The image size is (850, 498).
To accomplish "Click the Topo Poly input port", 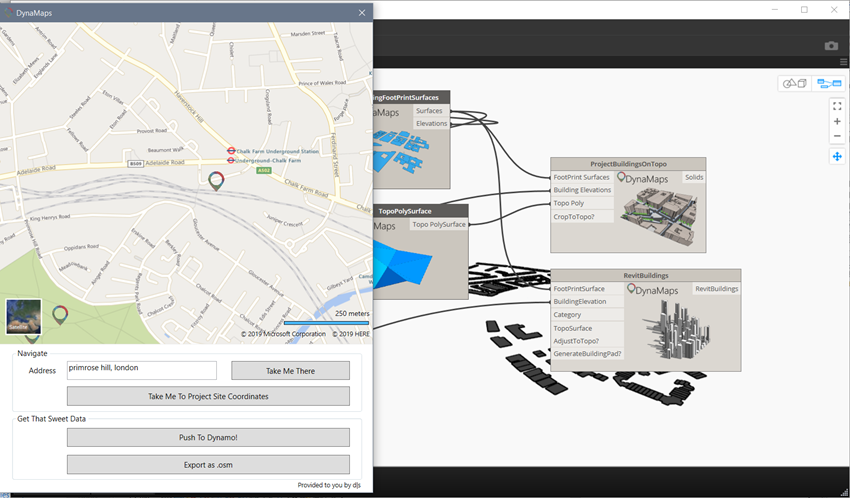I will pos(582,203).
